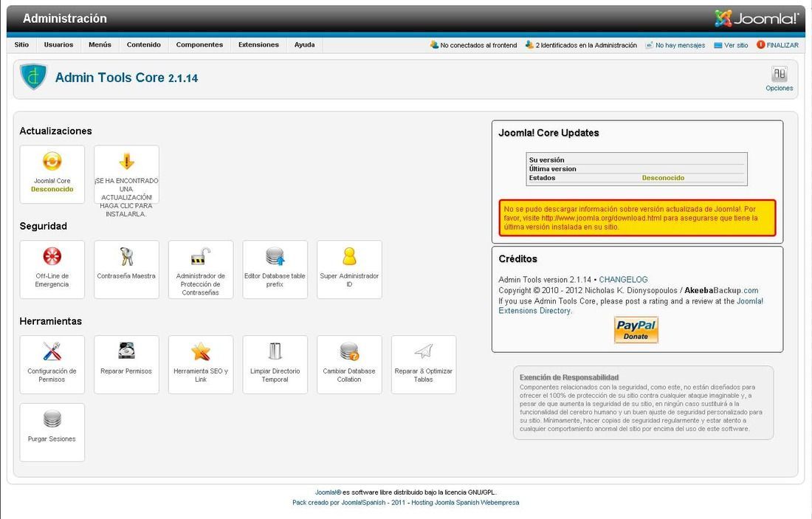Click the Desconocido status under Joomla! Core

tap(52, 190)
